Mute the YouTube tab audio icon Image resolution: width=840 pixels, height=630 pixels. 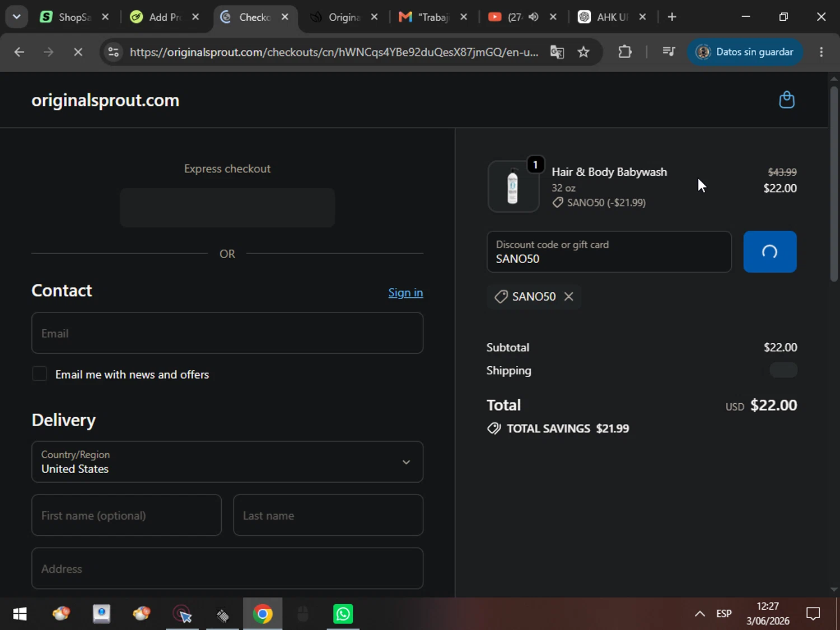pyautogui.click(x=533, y=17)
